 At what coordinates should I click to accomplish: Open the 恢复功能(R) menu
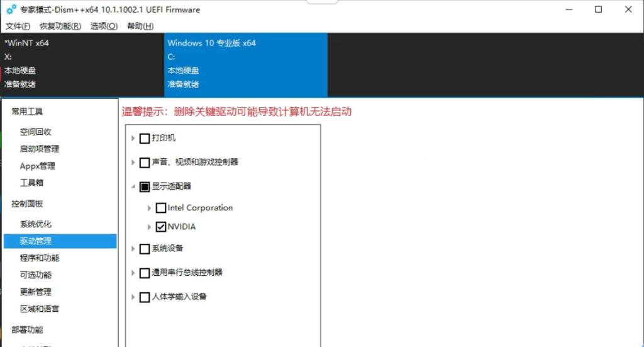pos(60,26)
